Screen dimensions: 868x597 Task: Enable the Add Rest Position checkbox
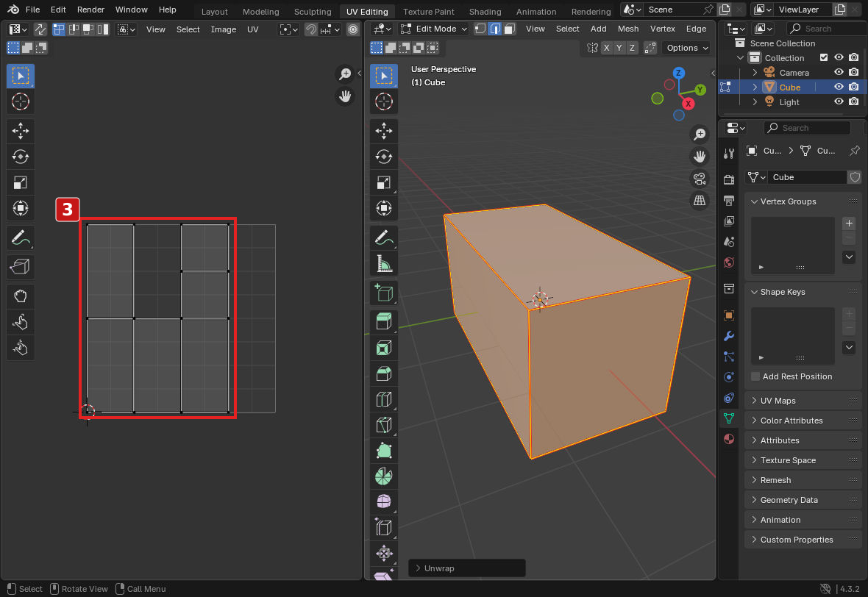pyautogui.click(x=755, y=376)
